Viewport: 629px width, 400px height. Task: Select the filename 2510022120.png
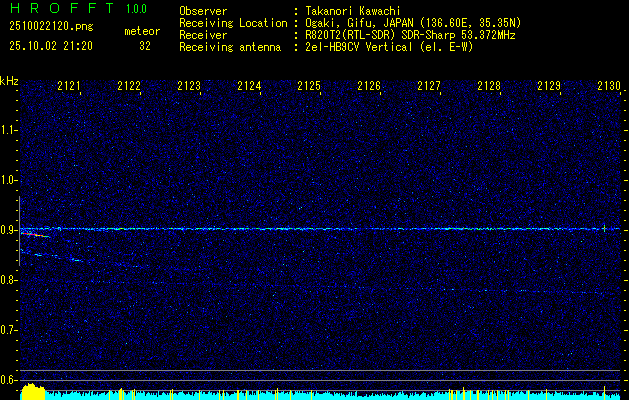[51, 27]
